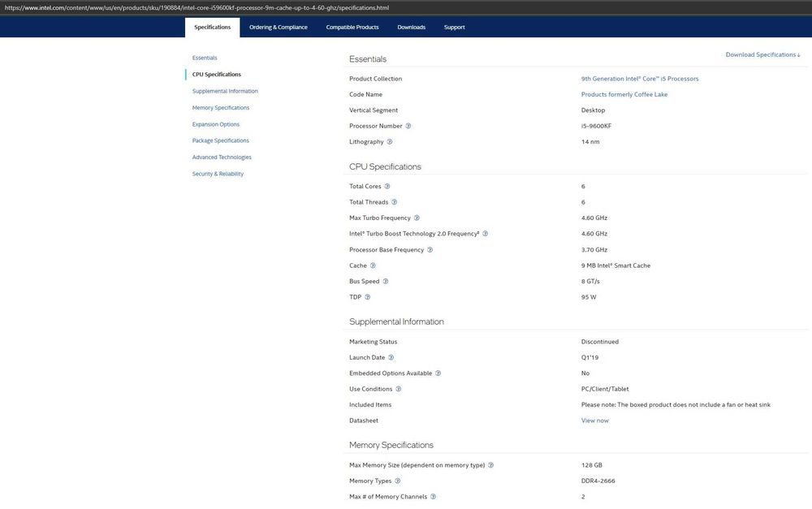Click help icon beside Max Turbo Frequency
812x509 pixels.
pos(417,218)
